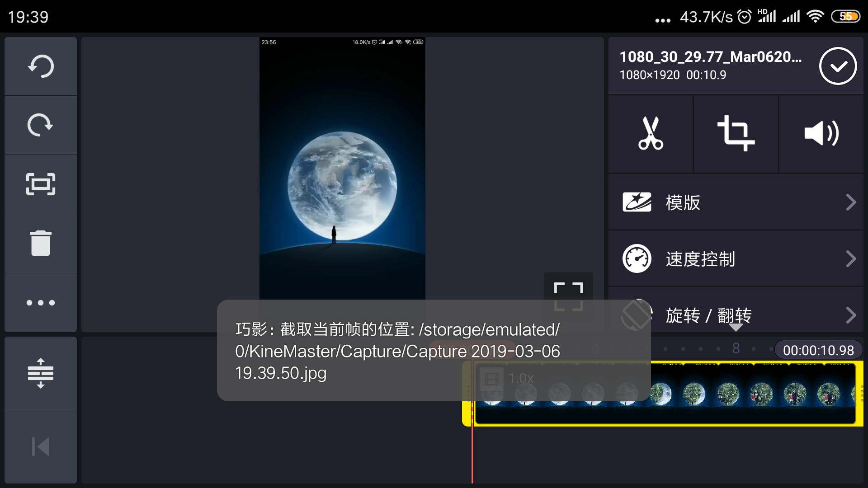
Task: Tap the template star icon
Action: point(637,202)
